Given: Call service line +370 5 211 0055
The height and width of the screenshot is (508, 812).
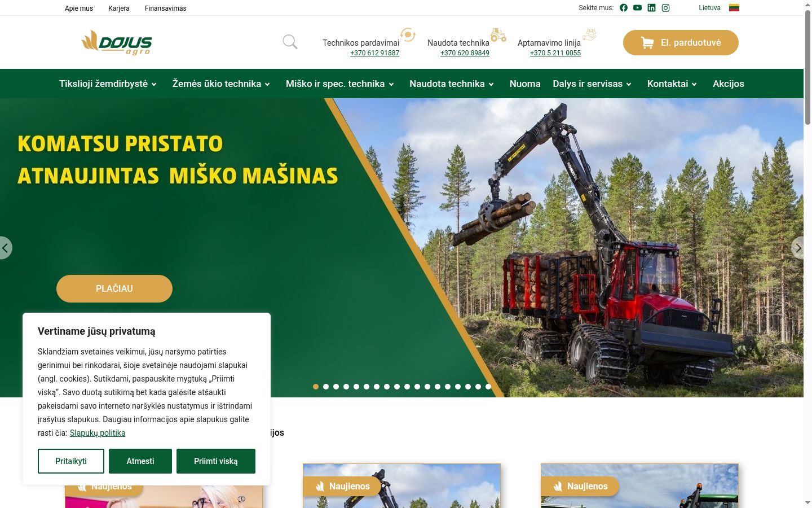Looking at the screenshot, I should tap(555, 53).
